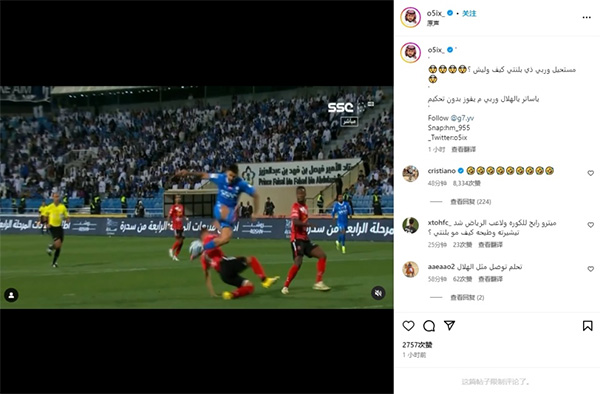Follow o5ix_ via the blue follow link
This screenshot has width=600, height=394.
[x=469, y=13]
